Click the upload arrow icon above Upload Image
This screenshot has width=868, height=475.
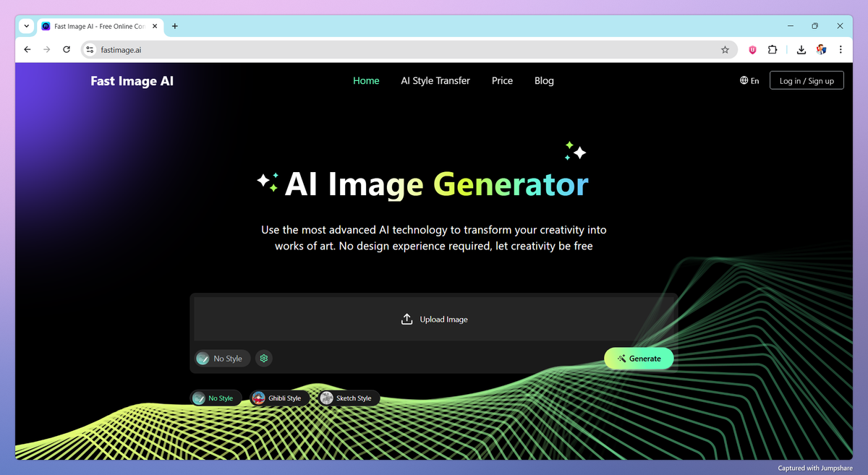(407, 317)
